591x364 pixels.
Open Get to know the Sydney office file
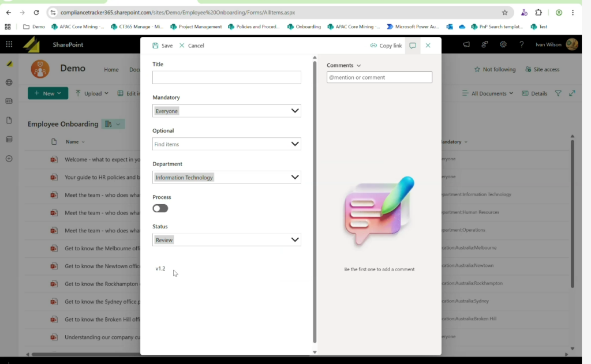pos(102,302)
